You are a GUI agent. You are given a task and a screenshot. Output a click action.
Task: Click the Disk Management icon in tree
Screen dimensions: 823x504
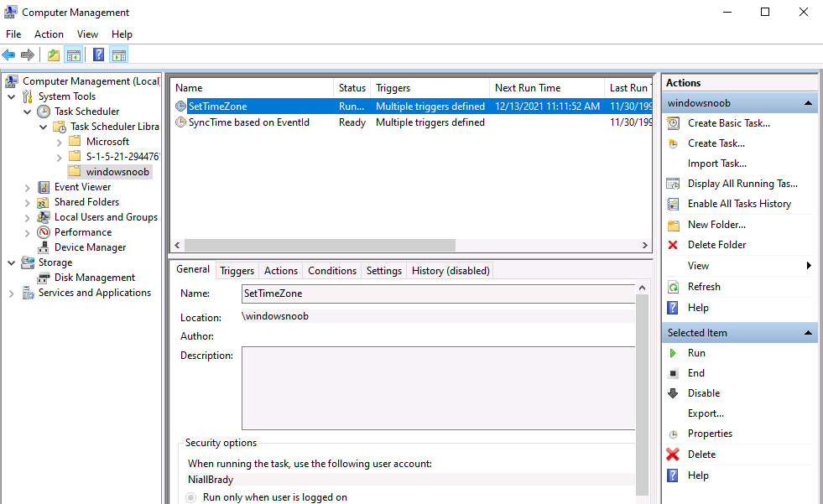44,278
